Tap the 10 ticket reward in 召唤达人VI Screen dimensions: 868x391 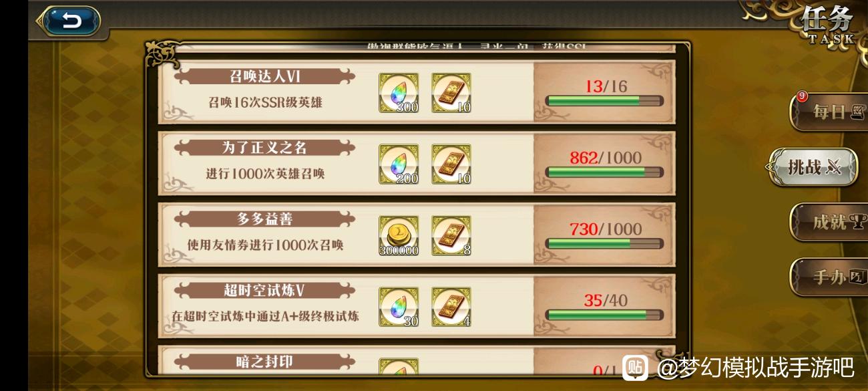[451, 92]
